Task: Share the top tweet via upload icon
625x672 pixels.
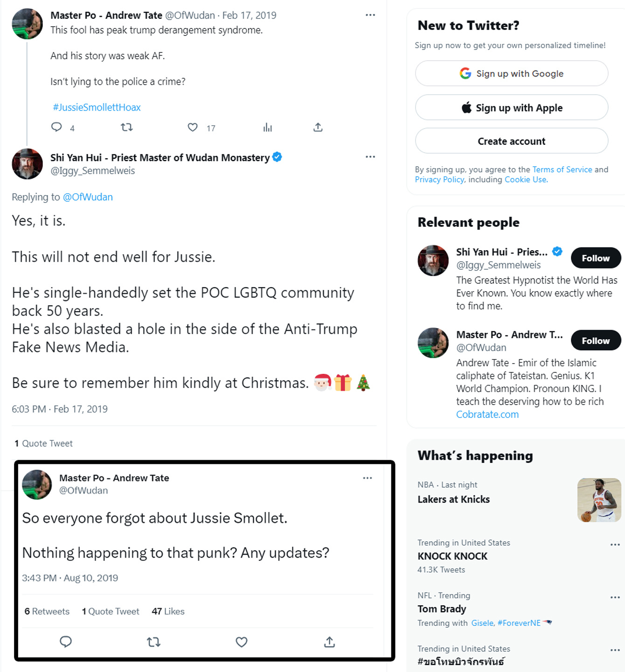Action: pyautogui.click(x=318, y=127)
